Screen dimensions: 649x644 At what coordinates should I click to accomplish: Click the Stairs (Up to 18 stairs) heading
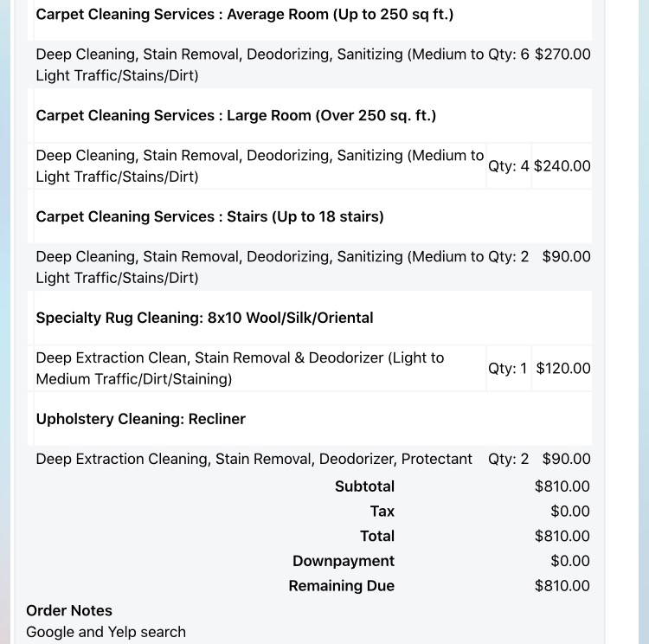pos(209,217)
